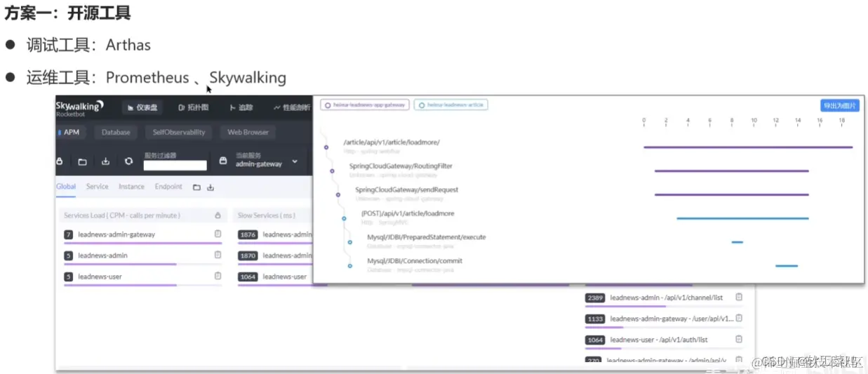
Task: Click the 2389 leadnews-admin /api/v1/channel/list row
Action: (664, 298)
